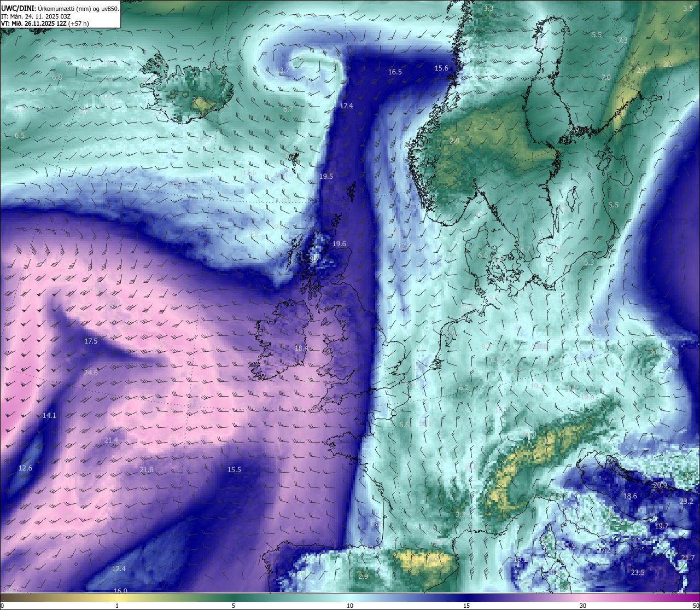Screen dimensions: 700x610
Task: Click the map value "19.5"
Action: pyautogui.click(x=326, y=176)
